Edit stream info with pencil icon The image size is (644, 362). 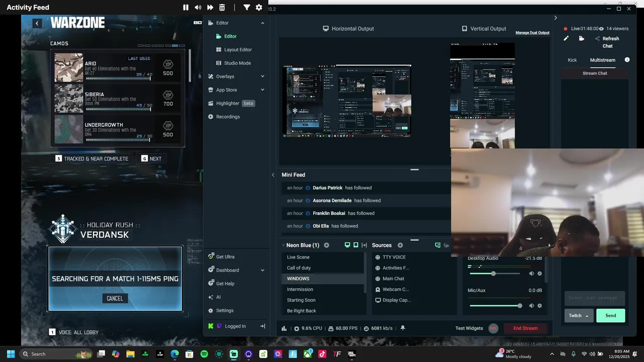(566, 38)
